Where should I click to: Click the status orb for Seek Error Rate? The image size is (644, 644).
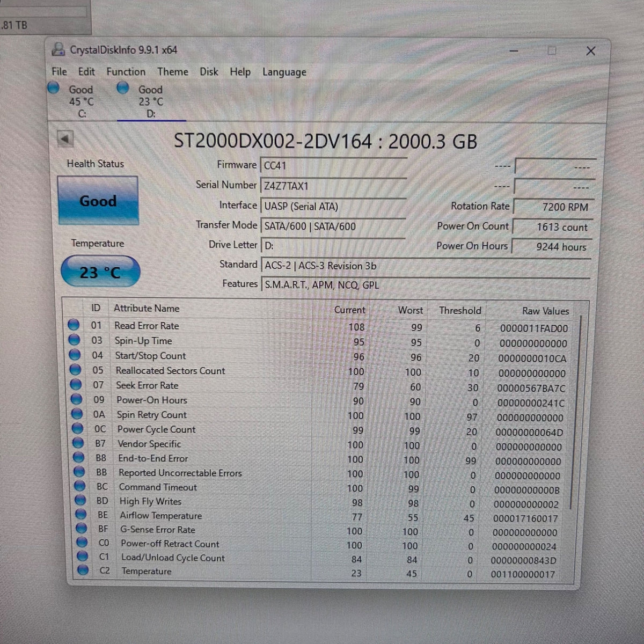[76, 384]
